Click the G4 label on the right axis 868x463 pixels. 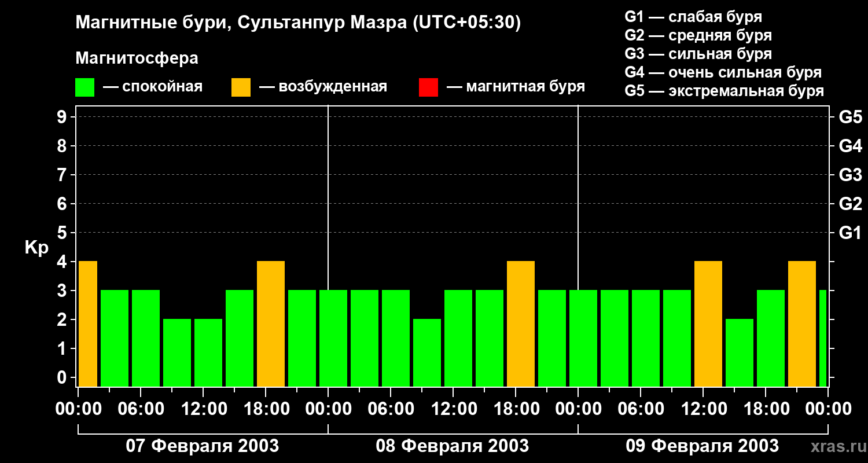(850, 146)
